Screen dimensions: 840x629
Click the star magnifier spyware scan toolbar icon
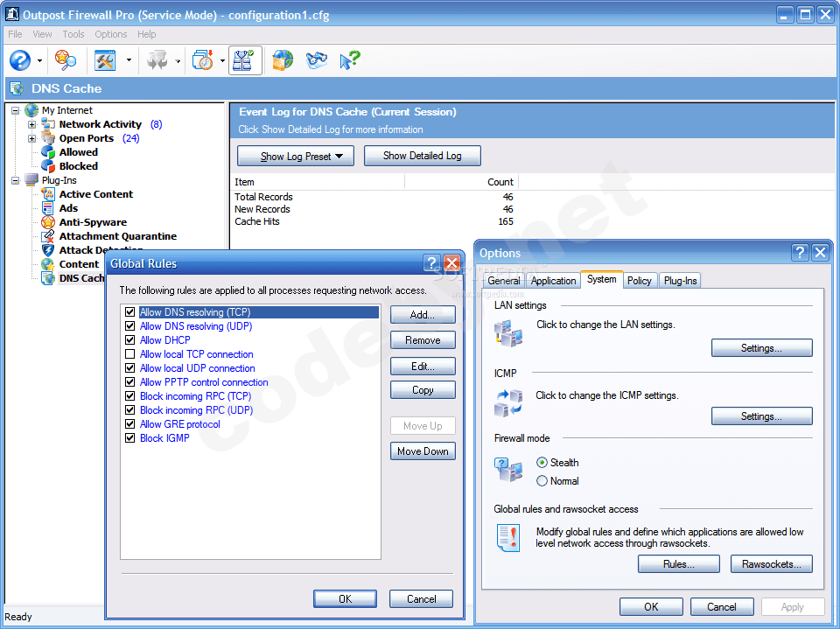[66, 60]
